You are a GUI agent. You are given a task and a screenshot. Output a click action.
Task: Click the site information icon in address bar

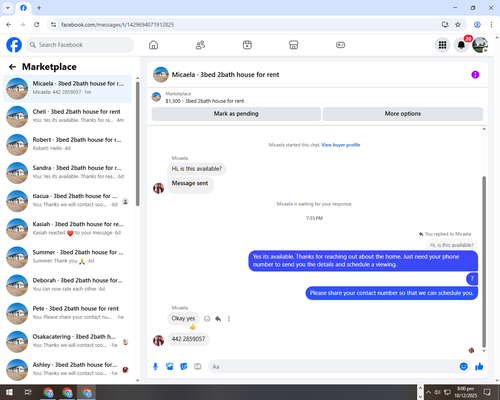click(x=53, y=25)
